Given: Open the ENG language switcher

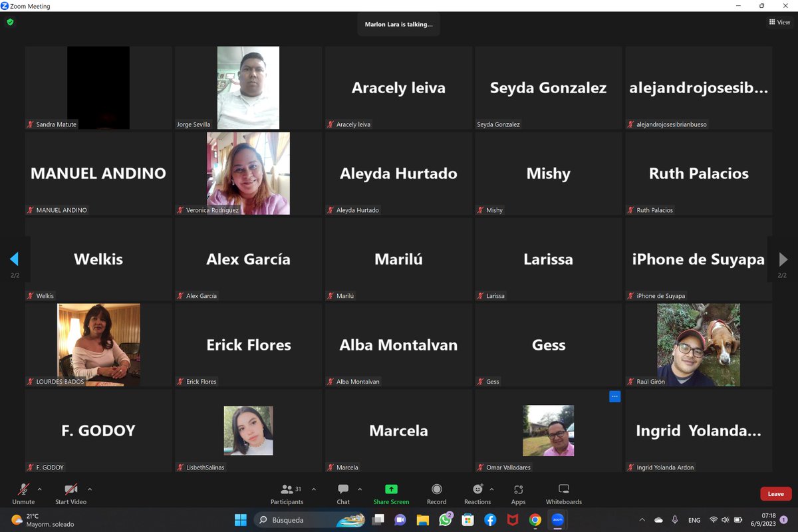Looking at the screenshot, I should tap(694, 520).
